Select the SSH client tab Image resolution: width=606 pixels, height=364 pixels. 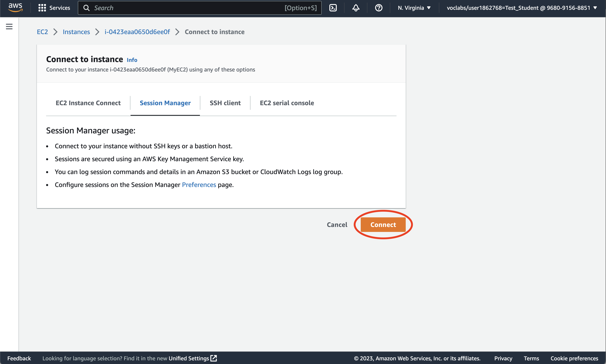(x=225, y=103)
